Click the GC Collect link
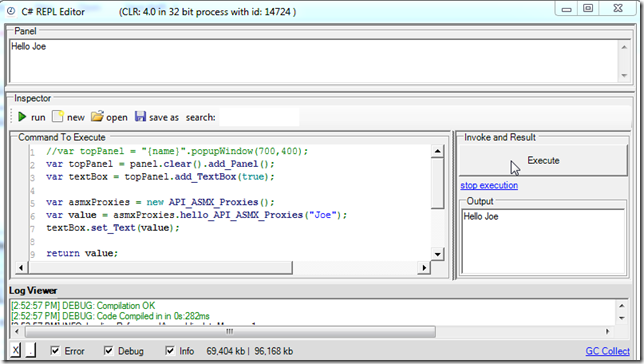Image resolution: width=644 pixels, height=364 pixels. (607, 351)
